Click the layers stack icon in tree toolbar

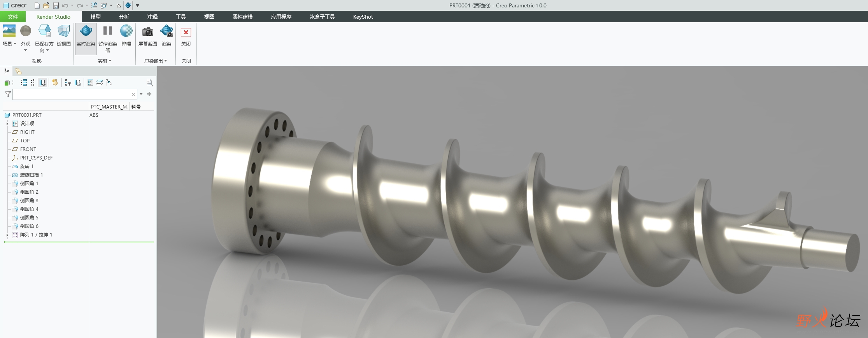100,82
